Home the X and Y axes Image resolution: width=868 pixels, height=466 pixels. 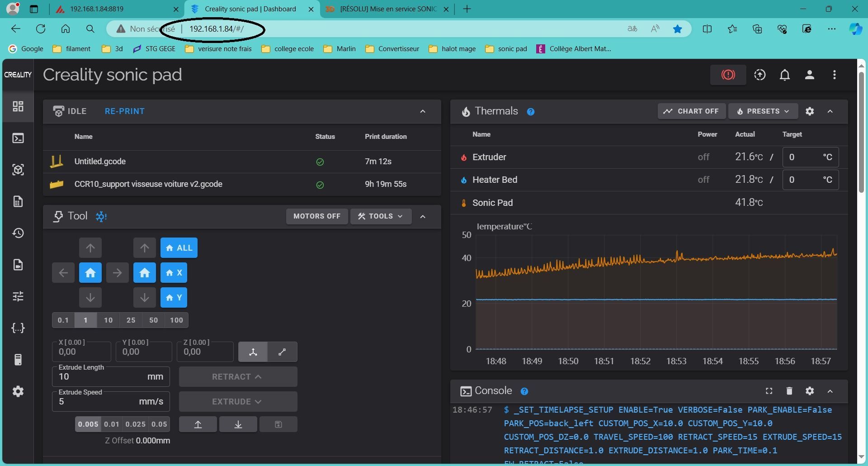click(x=90, y=273)
